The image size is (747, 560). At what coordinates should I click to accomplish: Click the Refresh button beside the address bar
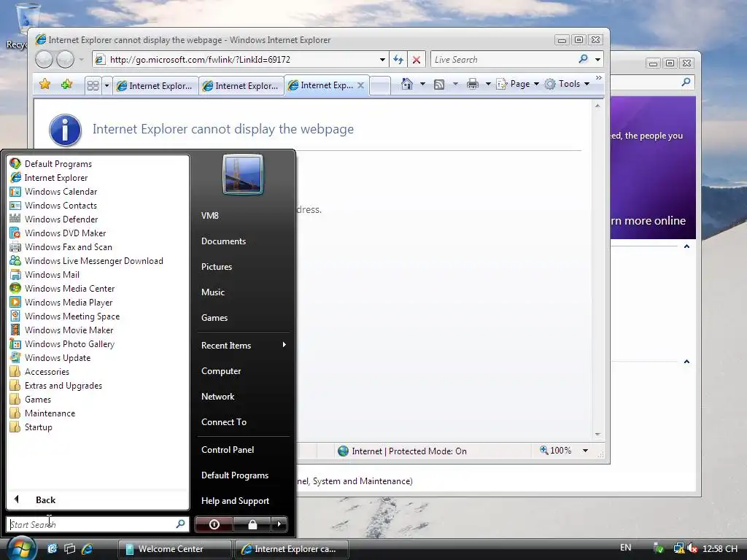pos(398,60)
